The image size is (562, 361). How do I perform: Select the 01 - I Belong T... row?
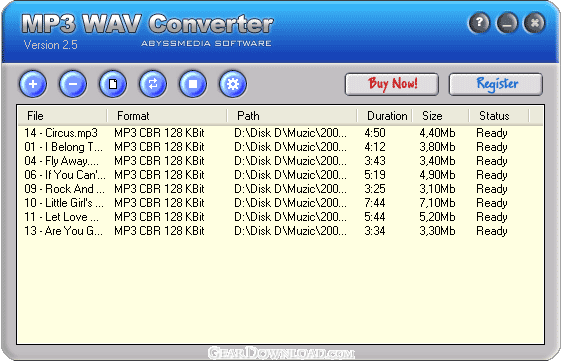(281, 147)
